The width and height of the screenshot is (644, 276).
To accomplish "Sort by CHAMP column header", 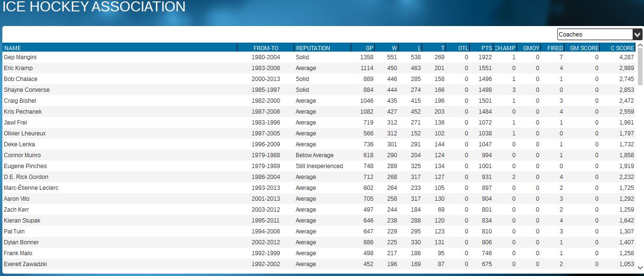I will 505,48.
